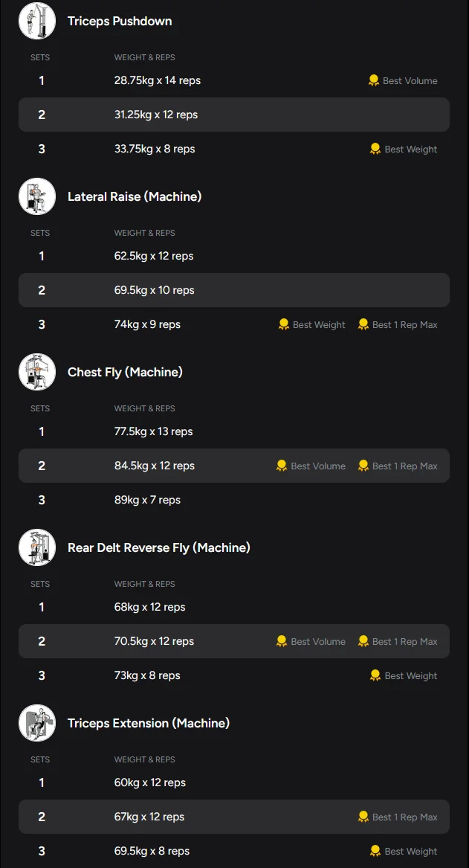Image resolution: width=469 pixels, height=868 pixels.
Task: Select the 67kg x 12 reps set row
Action: pos(233,817)
